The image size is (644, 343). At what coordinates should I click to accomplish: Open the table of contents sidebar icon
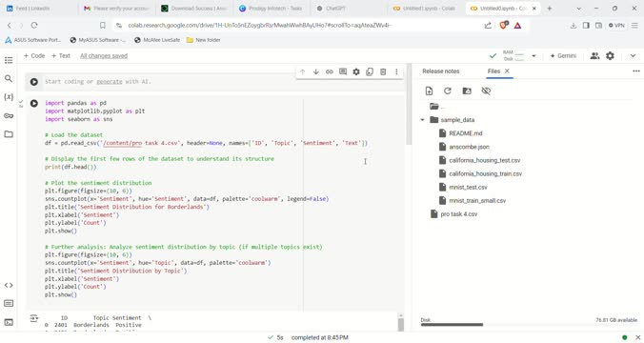click(x=9, y=60)
